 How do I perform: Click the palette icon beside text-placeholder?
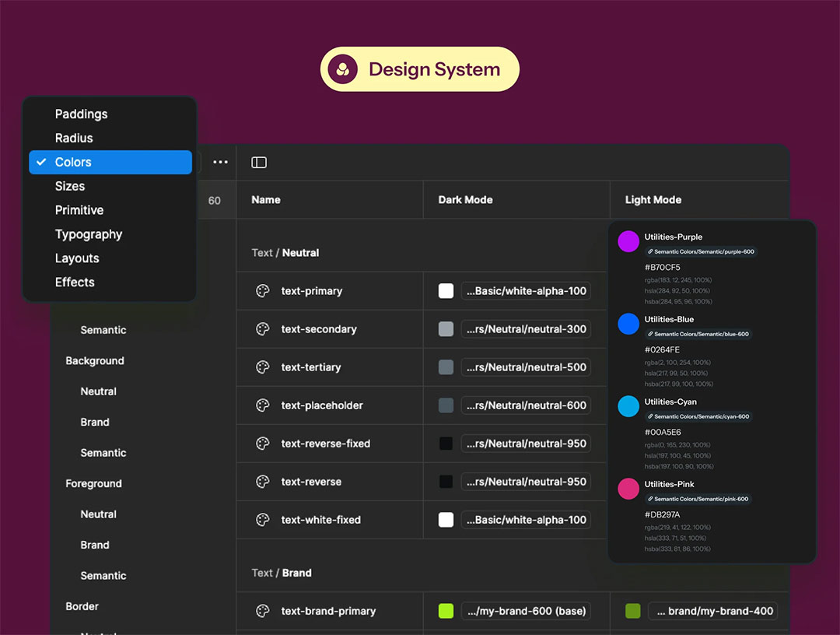(263, 405)
